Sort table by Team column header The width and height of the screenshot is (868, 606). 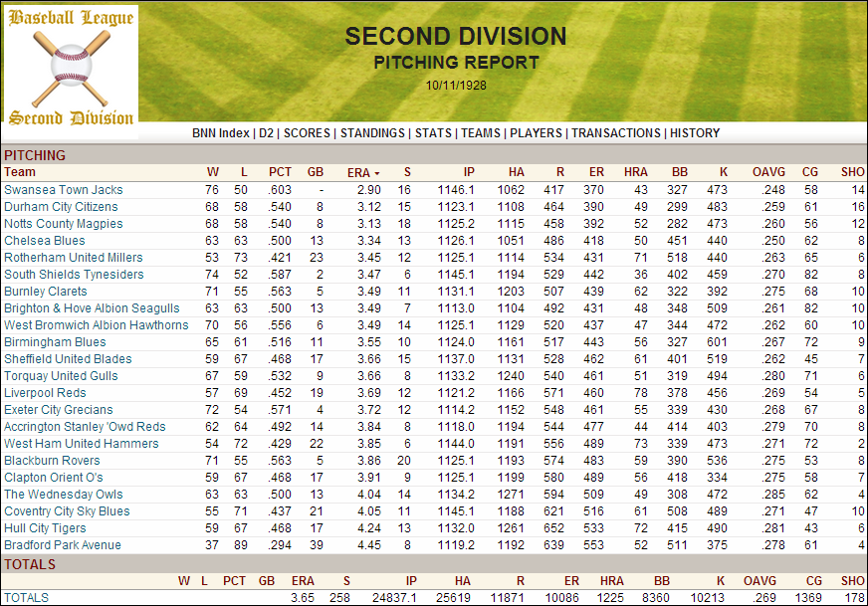19,172
